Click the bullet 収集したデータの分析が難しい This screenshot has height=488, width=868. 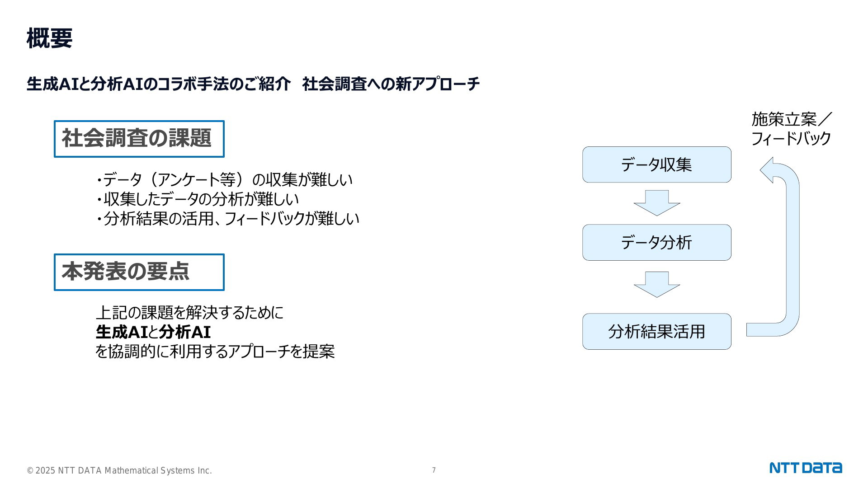197,199
